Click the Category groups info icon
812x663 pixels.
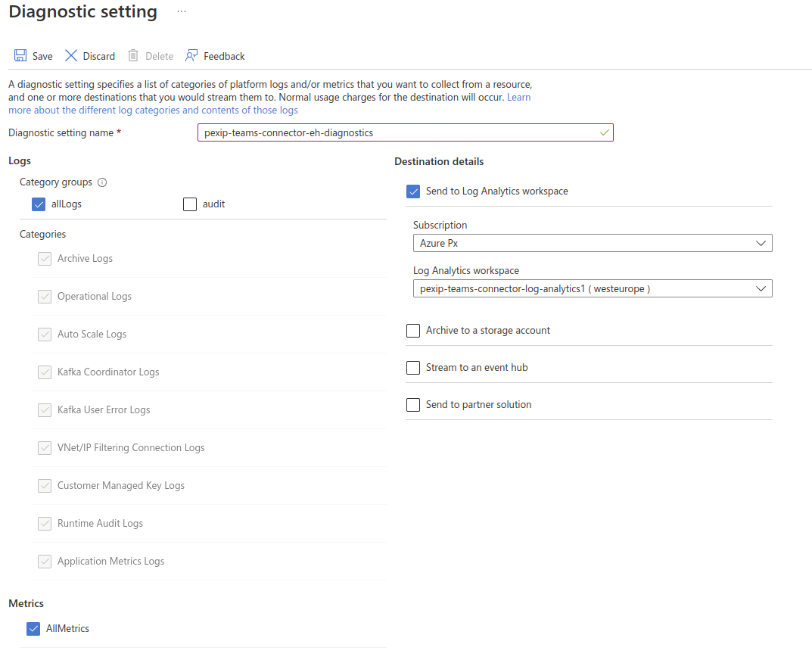click(x=102, y=182)
